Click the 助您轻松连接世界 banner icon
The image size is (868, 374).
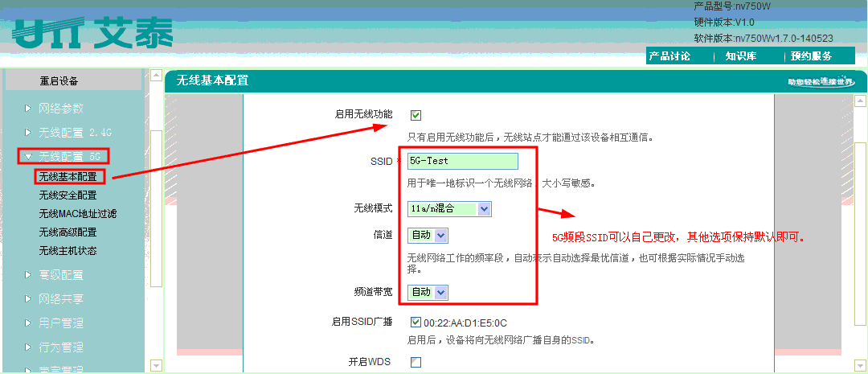point(820,82)
